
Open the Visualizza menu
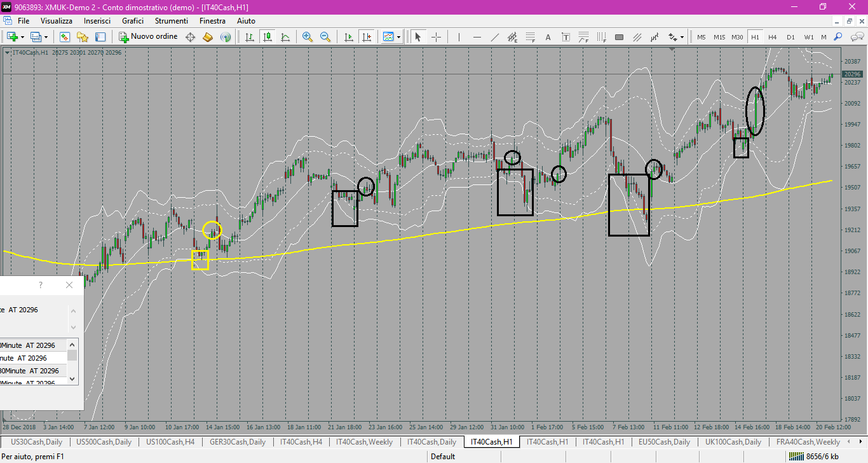point(57,21)
